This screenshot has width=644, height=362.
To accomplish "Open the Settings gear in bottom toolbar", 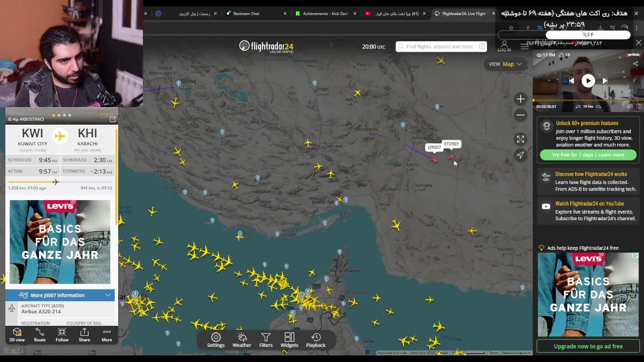I will [216, 340].
